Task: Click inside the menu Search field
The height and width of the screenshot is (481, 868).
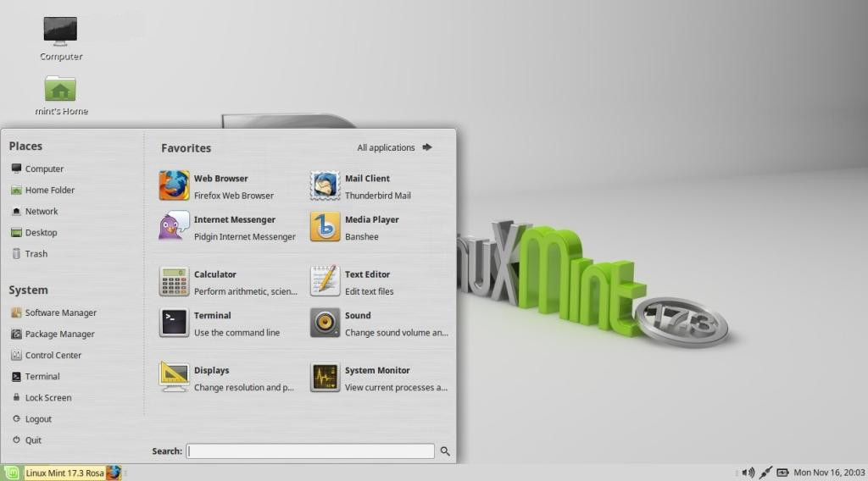Action: tap(310, 451)
